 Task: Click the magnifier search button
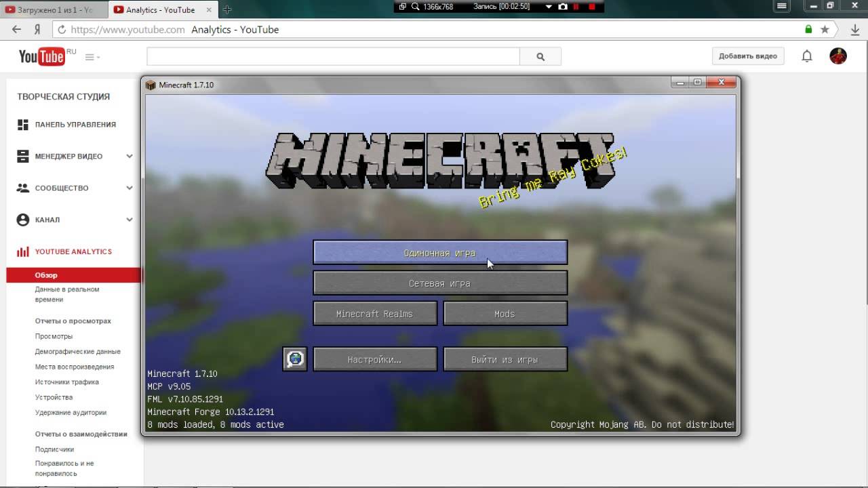point(540,56)
